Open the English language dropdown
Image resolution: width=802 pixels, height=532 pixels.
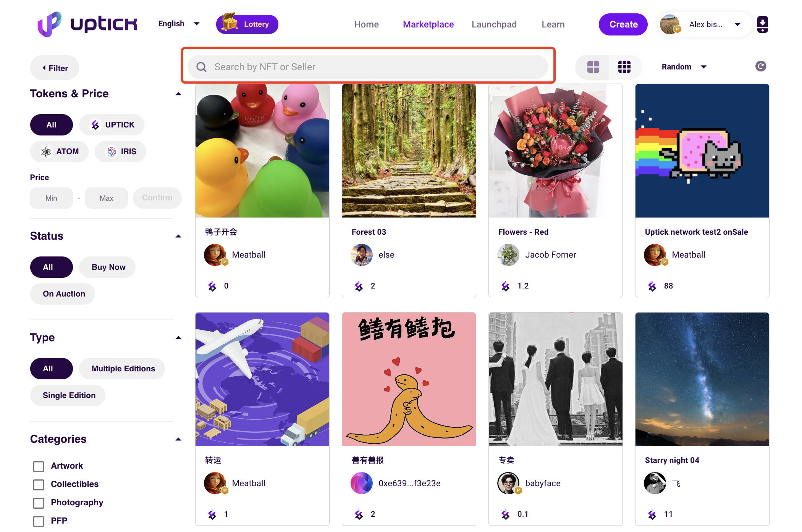pos(179,24)
